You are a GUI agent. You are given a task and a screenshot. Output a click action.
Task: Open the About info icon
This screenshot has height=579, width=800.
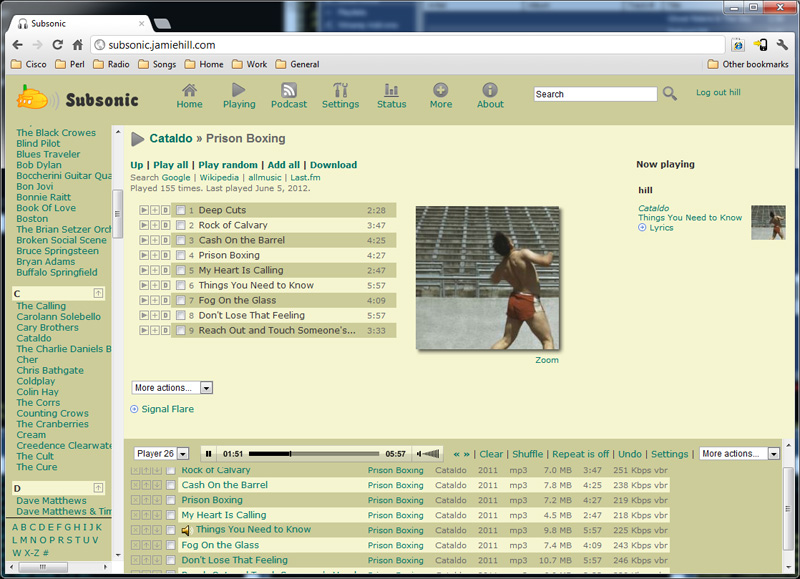(490, 90)
